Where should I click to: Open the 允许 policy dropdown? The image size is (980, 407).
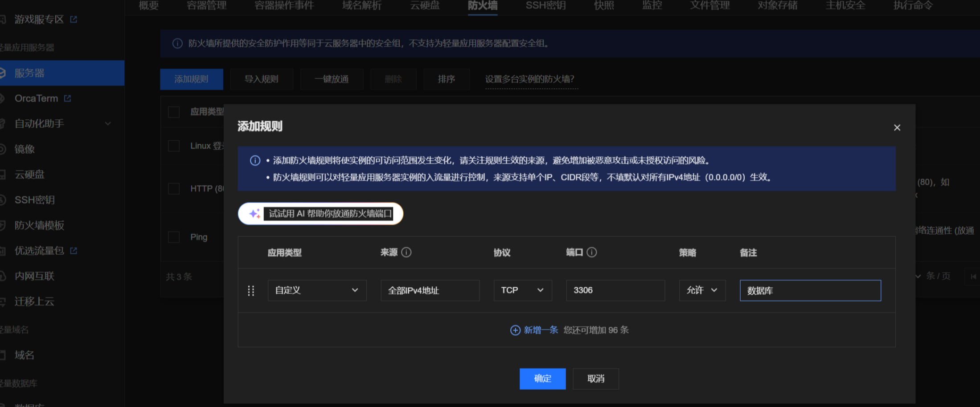(x=702, y=290)
